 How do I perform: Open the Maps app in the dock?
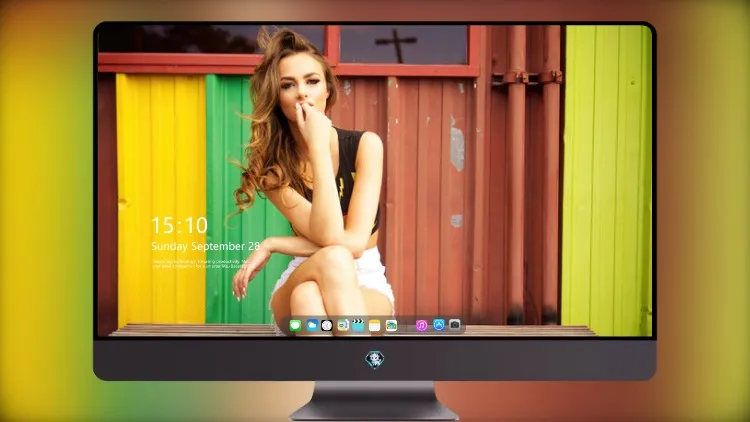(343, 325)
